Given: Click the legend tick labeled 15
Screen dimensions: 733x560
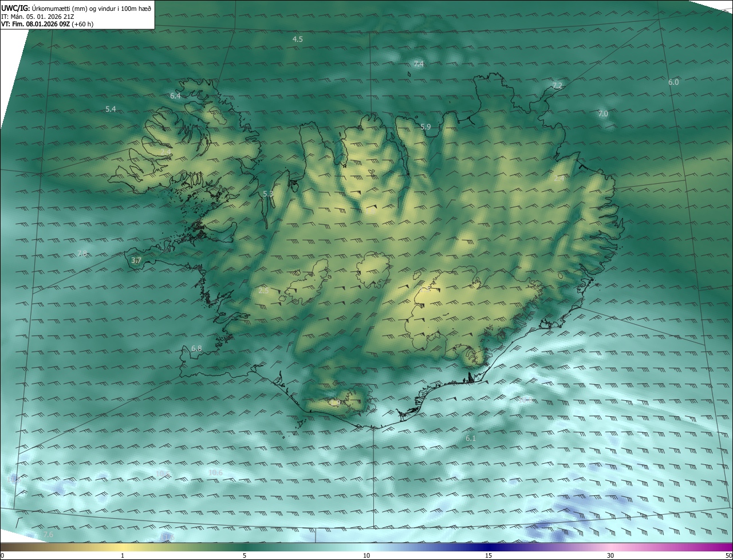Looking at the screenshot, I should point(488,555).
